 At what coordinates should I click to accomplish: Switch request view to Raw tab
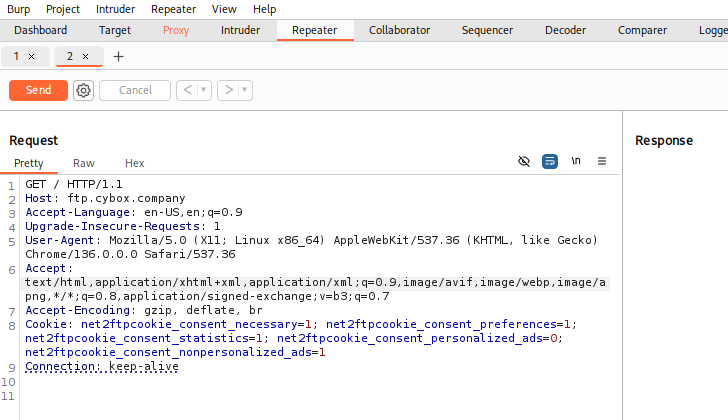84,163
